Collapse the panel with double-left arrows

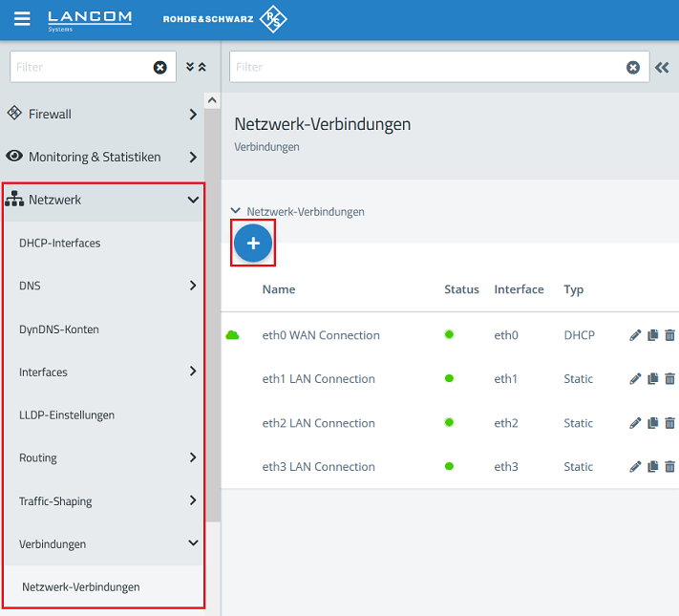662,67
